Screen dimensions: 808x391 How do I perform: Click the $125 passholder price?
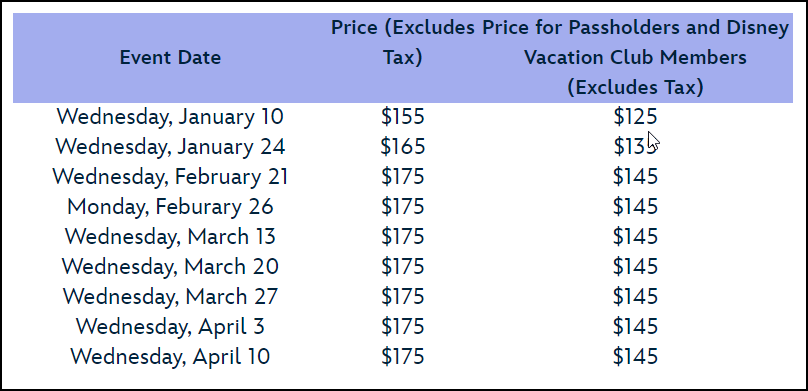[x=635, y=116]
